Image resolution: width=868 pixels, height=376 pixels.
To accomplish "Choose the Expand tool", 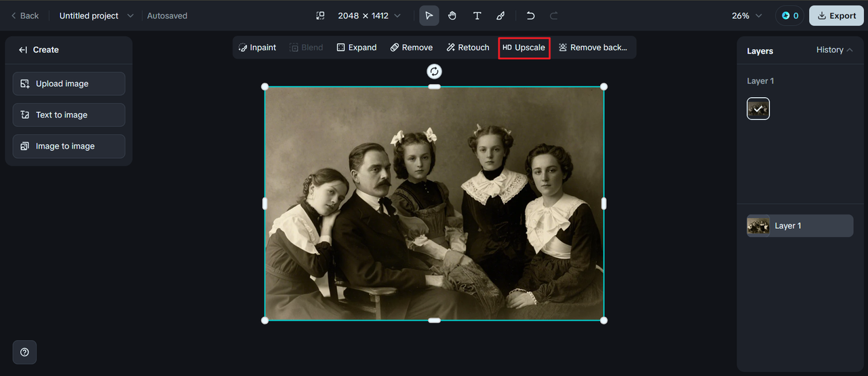I will pyautogui.click(x=357, y=48).
